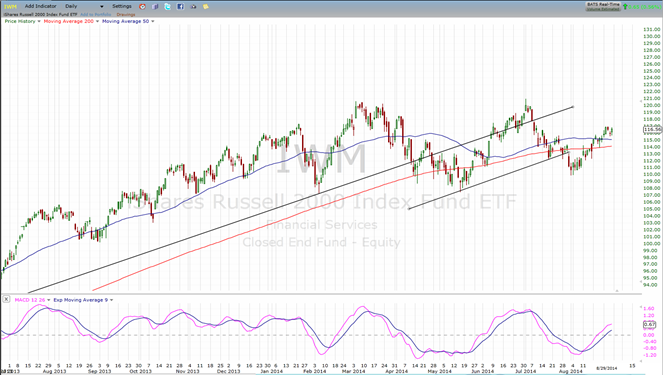Screen dimensions: 663x375
Task: Click the BATS Real-Time data button
Action: click(x=603, y=6)
